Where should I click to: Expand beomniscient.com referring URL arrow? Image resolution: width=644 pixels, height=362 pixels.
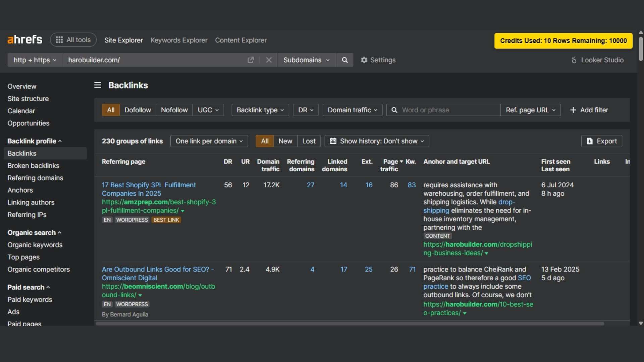pos(140,296)
